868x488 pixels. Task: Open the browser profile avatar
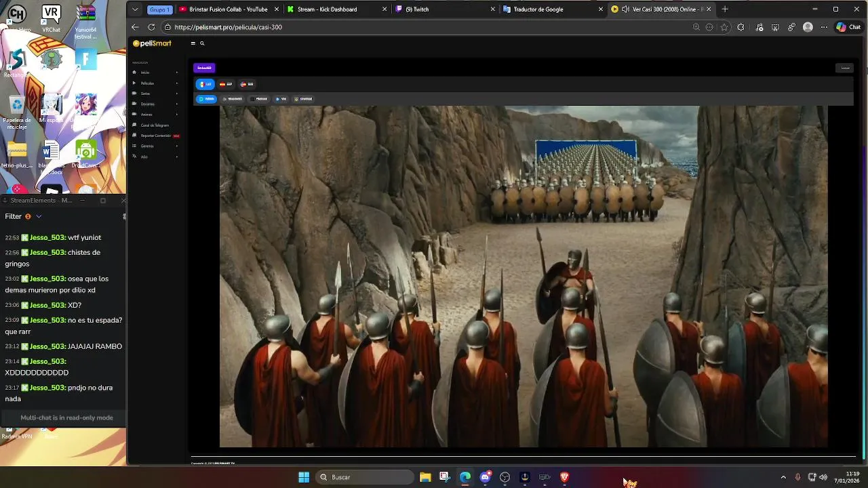click(808, 27)
